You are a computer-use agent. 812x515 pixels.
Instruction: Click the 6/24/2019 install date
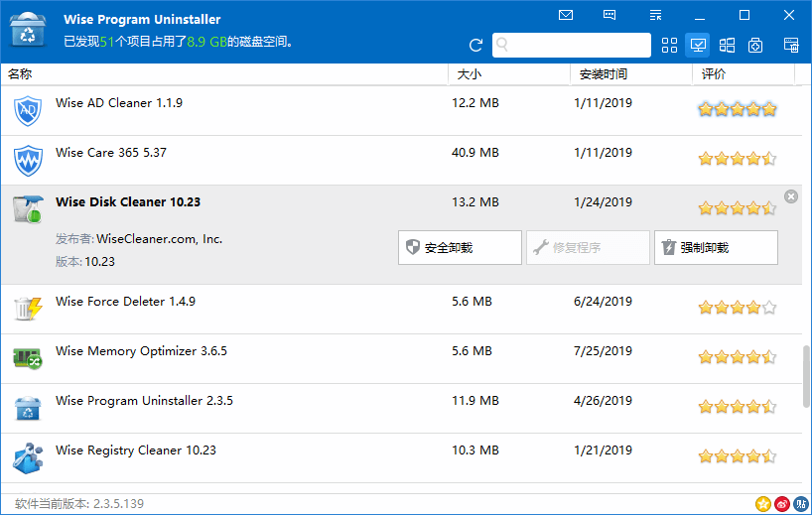coord(603,302)
